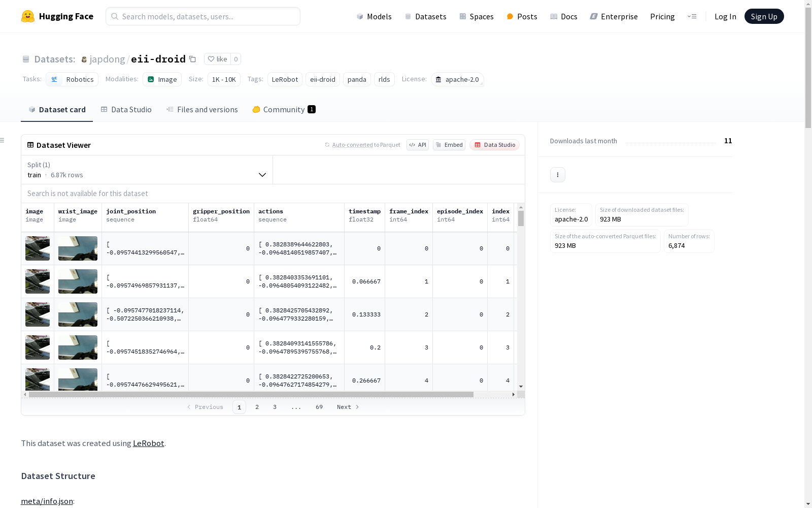This screenshot has height=508, width=812.
Task: Open the Enterprise page
Action: (614, 16)
